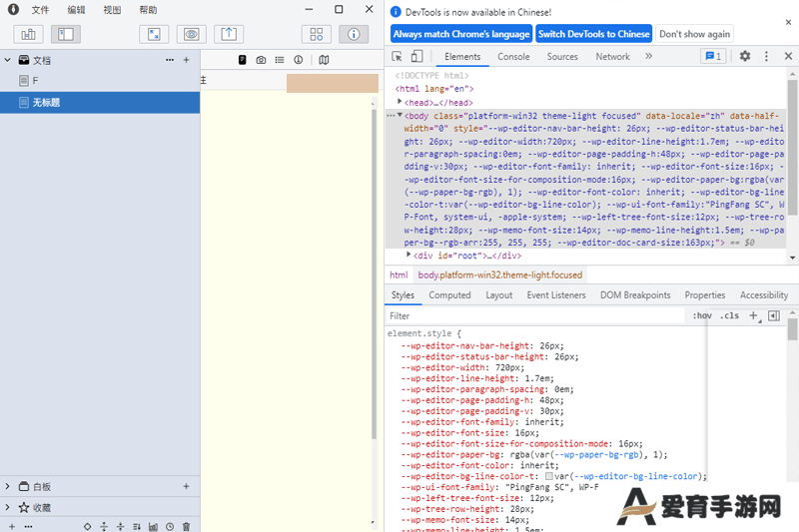Dismiss the DevTools language notification bar
The height and width of the screenshot is (532, 799).
coord(788,22)
